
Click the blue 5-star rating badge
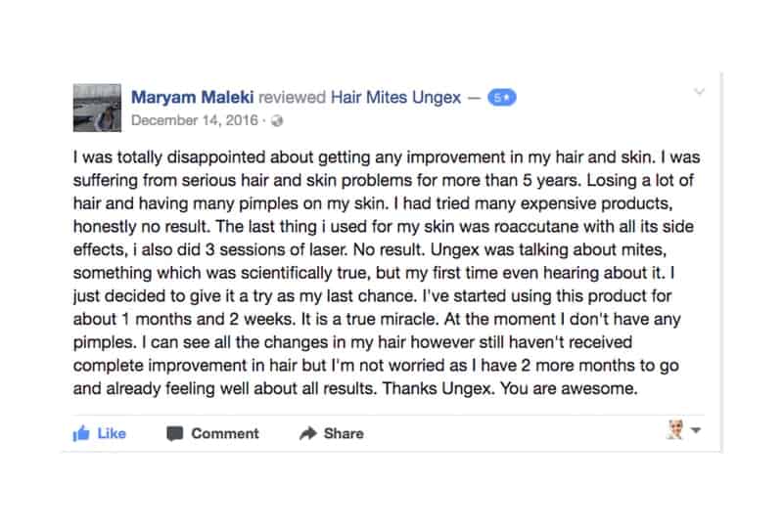pos(501,98)
